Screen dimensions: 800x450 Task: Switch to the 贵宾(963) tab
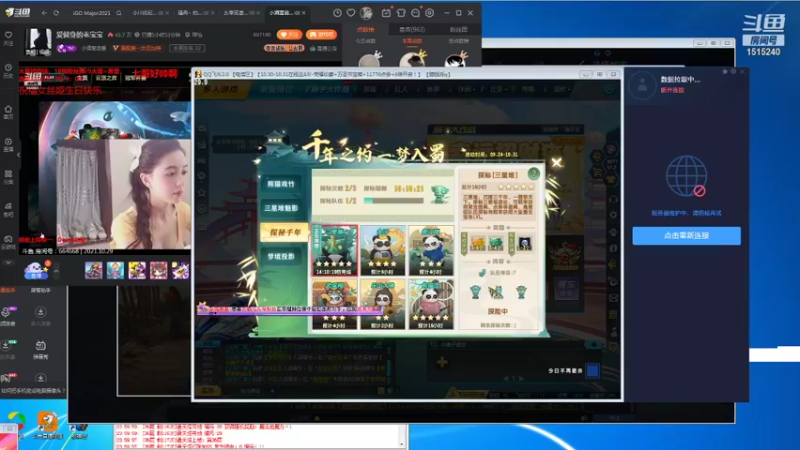point(412,29)
